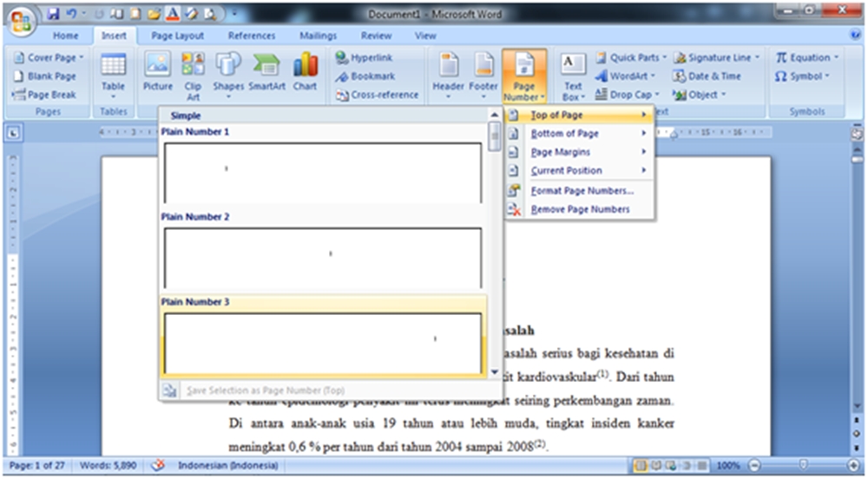
Task: Insert a Cover Page
Action: tap(48, 57)
